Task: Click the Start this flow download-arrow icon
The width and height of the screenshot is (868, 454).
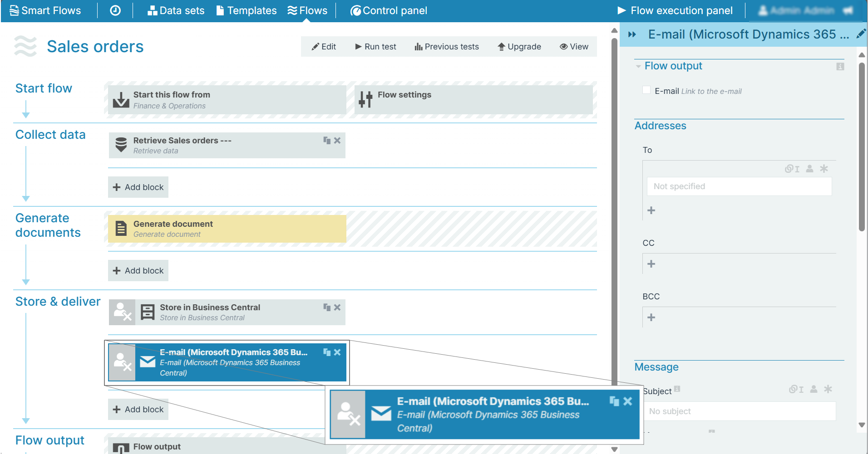Action: [121, 100]
